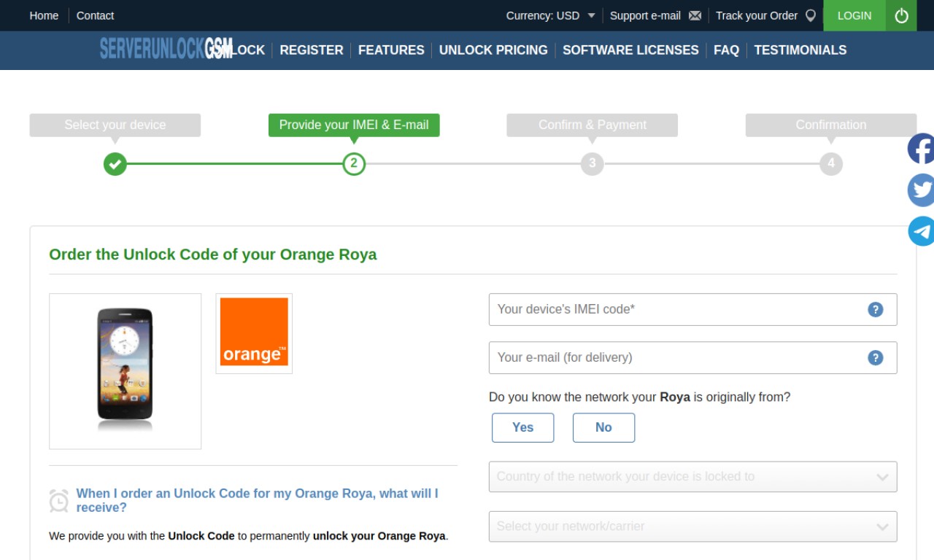Click the Select your device step tab
Viewport: 934px width, 560px height.
coord(115,125)
